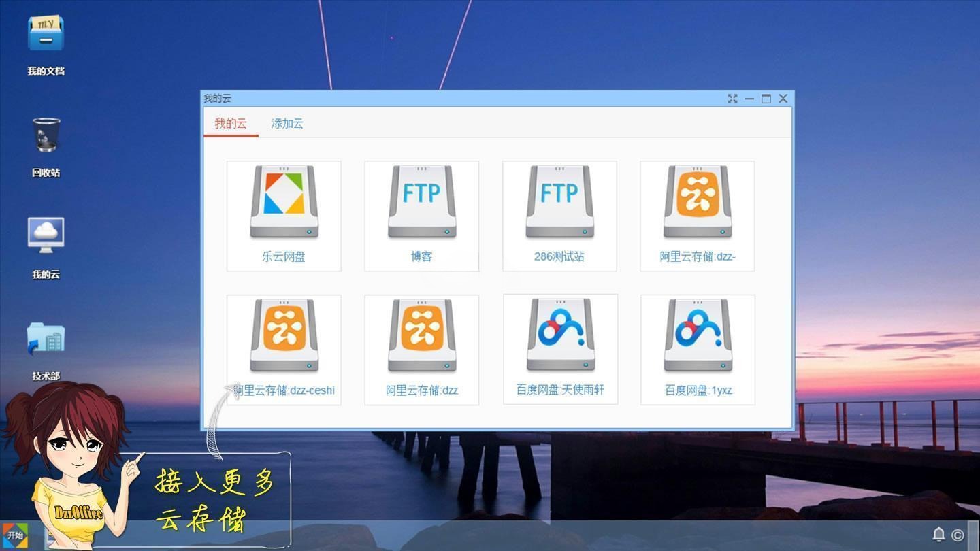Toggle fullscreen with the expand icon
The height and width of the screenshot is (551, 980).
732,99
